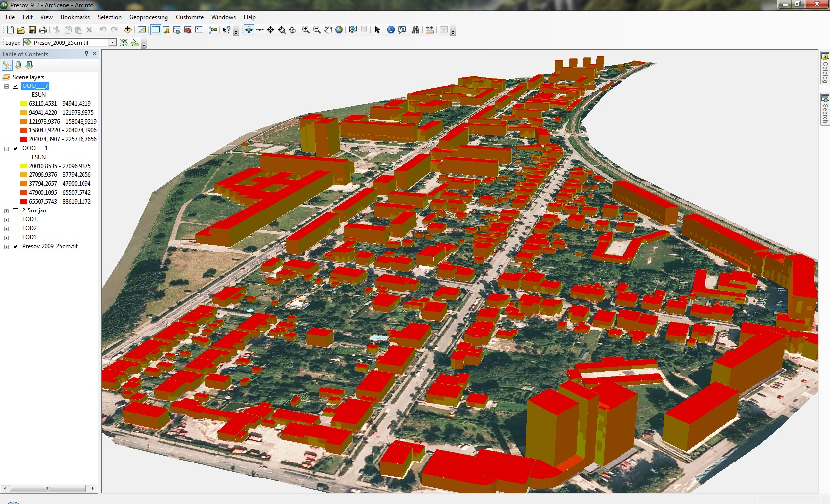Open the Table of Contents window icon
This screenshot has width=830, height=504.
[156, 30]
